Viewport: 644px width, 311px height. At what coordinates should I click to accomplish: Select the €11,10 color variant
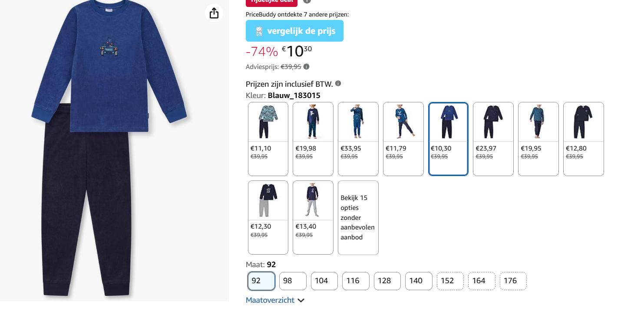pyautogui.click(x=268, y=139)
